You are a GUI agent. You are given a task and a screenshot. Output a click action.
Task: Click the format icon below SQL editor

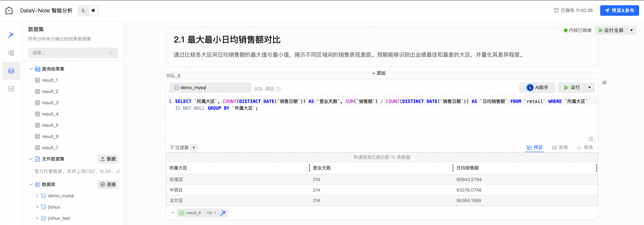point(591,139)
